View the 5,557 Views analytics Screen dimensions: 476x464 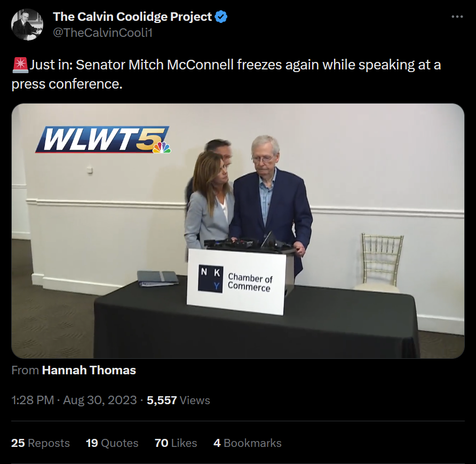(178, 400)
